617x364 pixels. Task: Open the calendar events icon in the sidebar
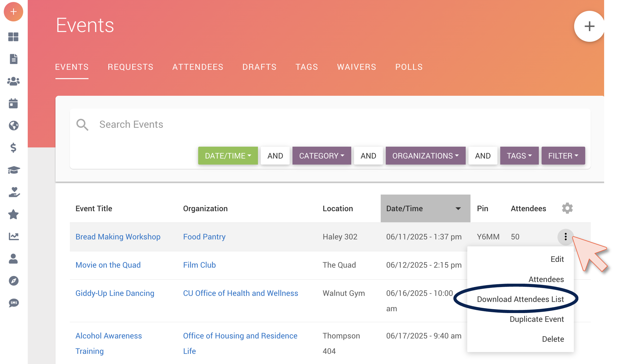(13, 103)
